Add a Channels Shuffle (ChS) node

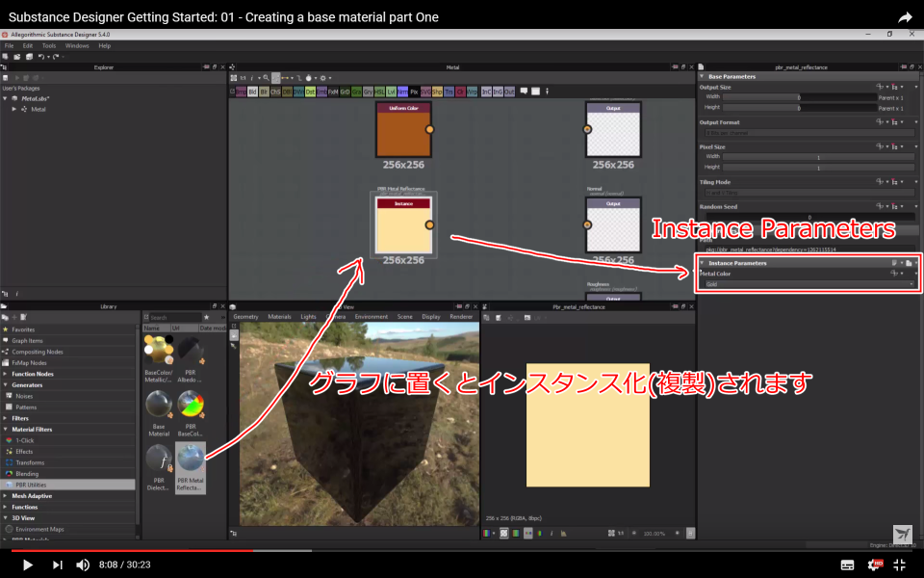click(275, 92)
